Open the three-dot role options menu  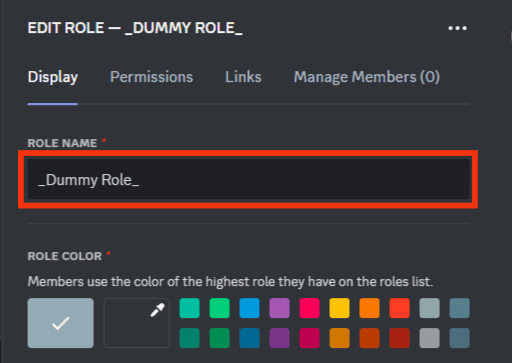click(x=457, y=28)
